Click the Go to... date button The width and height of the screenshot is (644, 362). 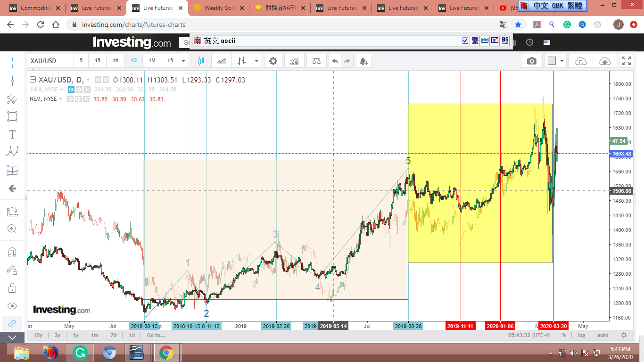pyautogui.click(x=156, y=335)
